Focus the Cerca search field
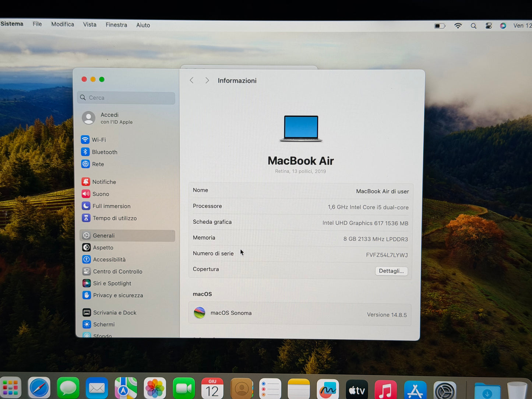The width and height of the screenshot is (532, 399). pyautogui.click(x=126, y=98)
